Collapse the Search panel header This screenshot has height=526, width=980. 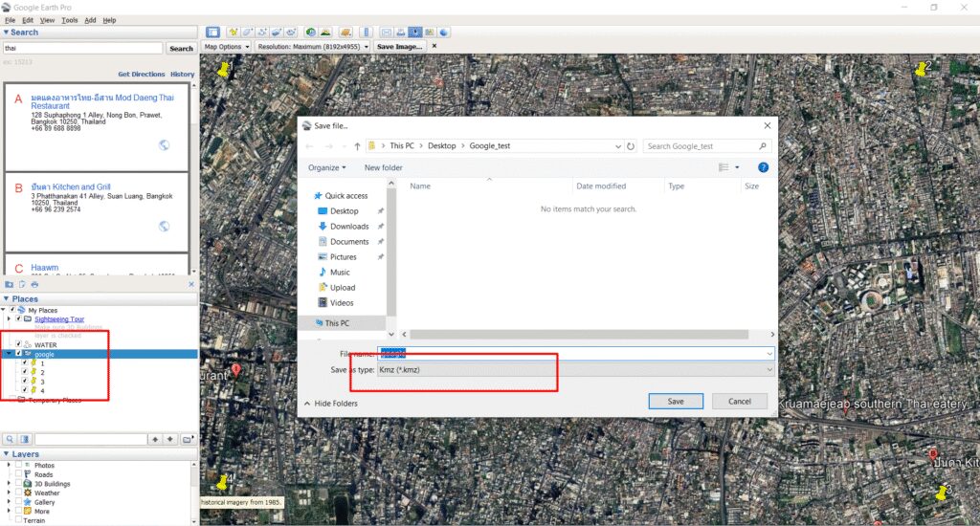pos(99,32)
